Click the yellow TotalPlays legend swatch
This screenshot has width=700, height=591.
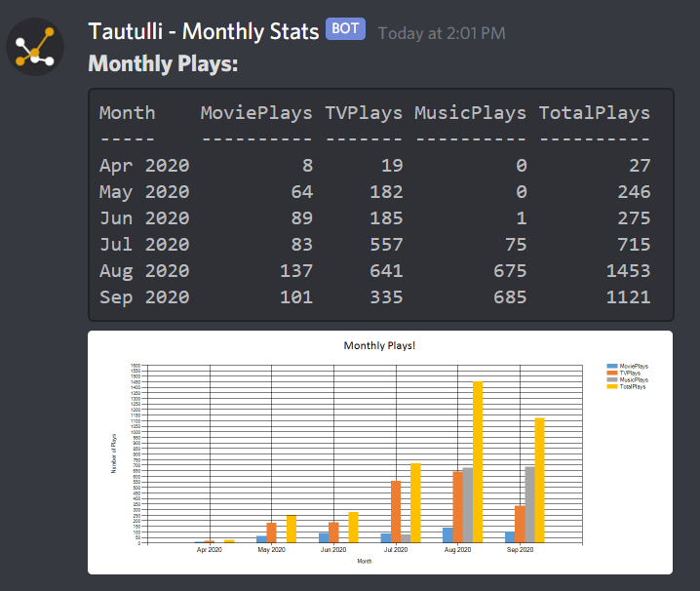[611, 386]
